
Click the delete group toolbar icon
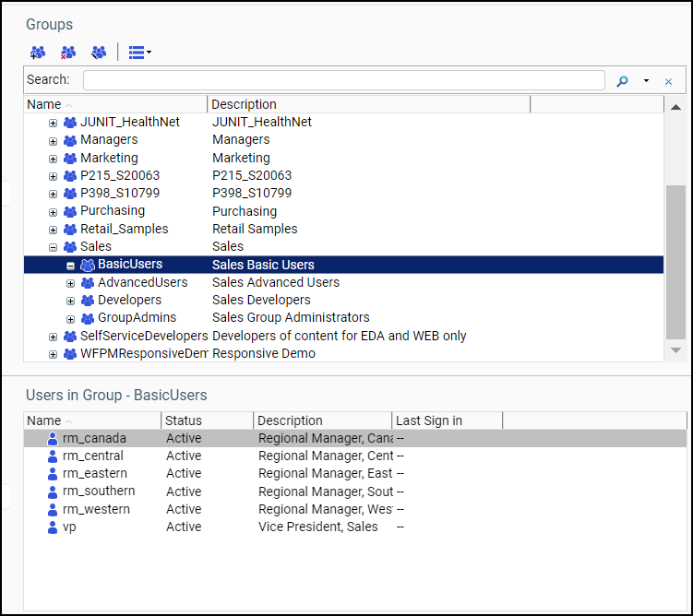[68, 53]
